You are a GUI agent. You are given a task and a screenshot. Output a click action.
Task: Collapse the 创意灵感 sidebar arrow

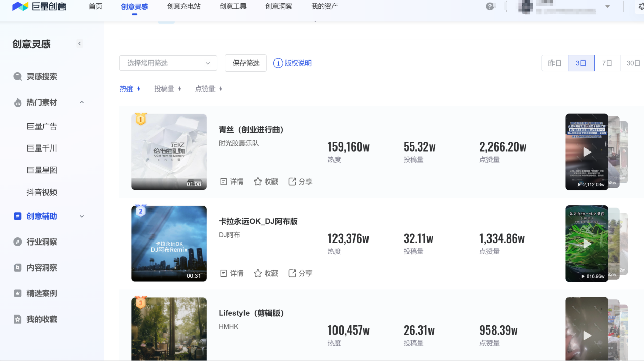click(x=80, y=44)
